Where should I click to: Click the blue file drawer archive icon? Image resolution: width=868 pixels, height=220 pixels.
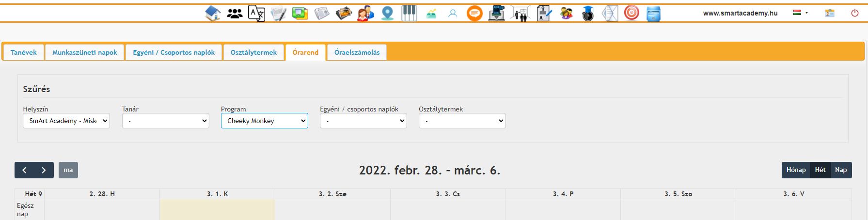[653, 13]
